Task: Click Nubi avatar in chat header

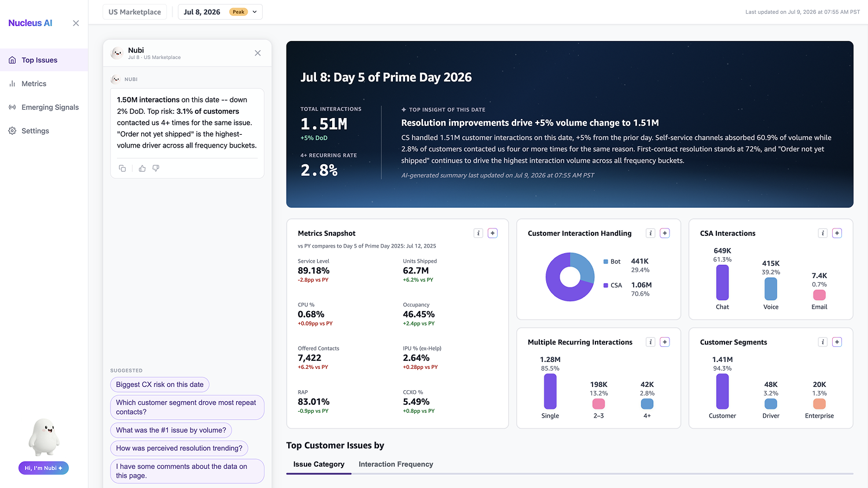Action: 117,53
